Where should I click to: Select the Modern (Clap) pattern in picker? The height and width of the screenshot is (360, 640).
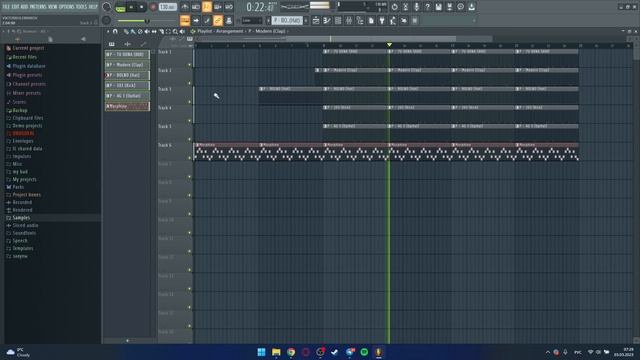127,64
